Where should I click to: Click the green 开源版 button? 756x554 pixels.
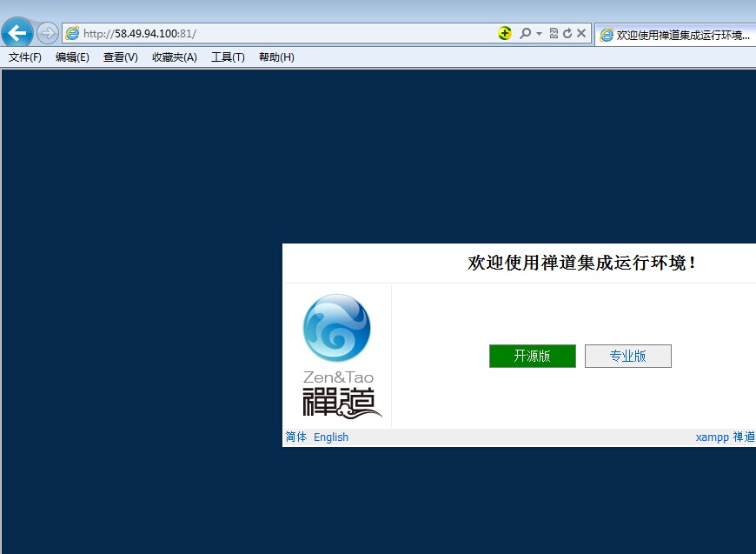pyautogui.click(x=533, y=357)
